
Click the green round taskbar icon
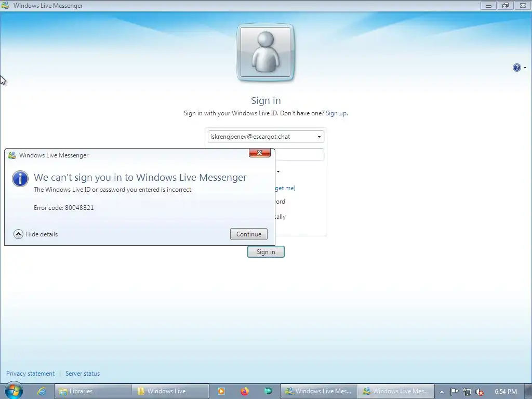click(x=268, y=391)
